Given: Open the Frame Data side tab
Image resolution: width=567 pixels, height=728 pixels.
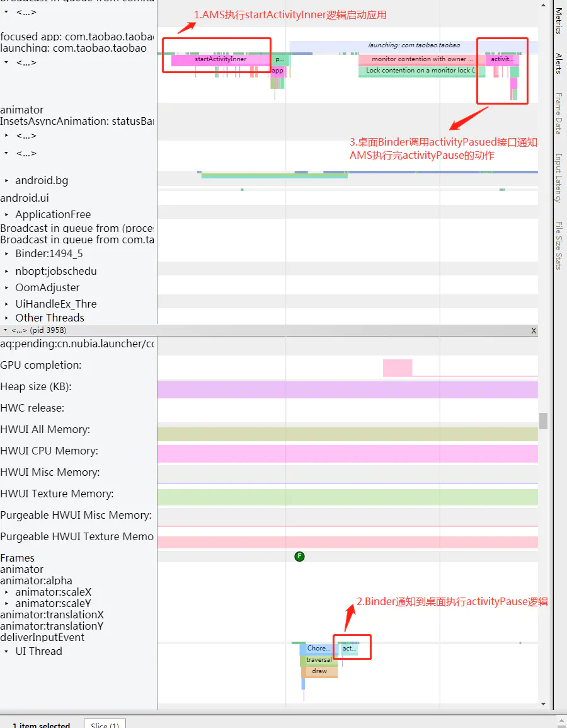Looking at the screenshot, I should pyautogui.click(x=559, y=113).
